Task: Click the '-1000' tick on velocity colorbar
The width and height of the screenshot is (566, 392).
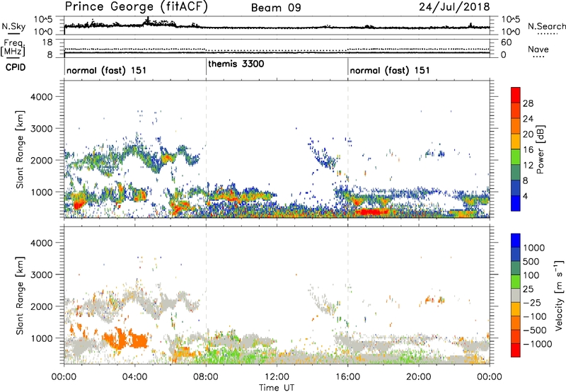Action: [537, 344]
